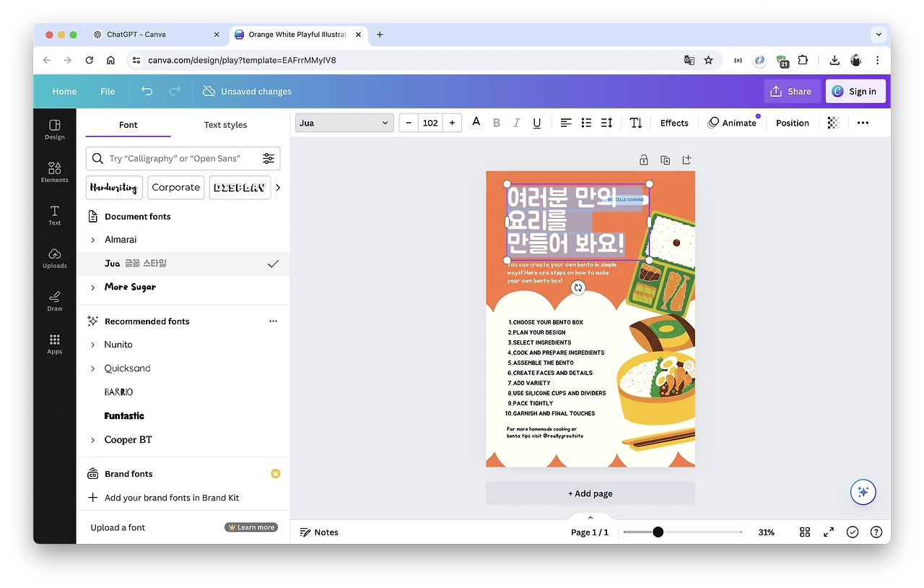Open the Notes panel
Image resolution: width=924 pixels, height=588 pixels.
pyautogui.click(x=319, y=532)
